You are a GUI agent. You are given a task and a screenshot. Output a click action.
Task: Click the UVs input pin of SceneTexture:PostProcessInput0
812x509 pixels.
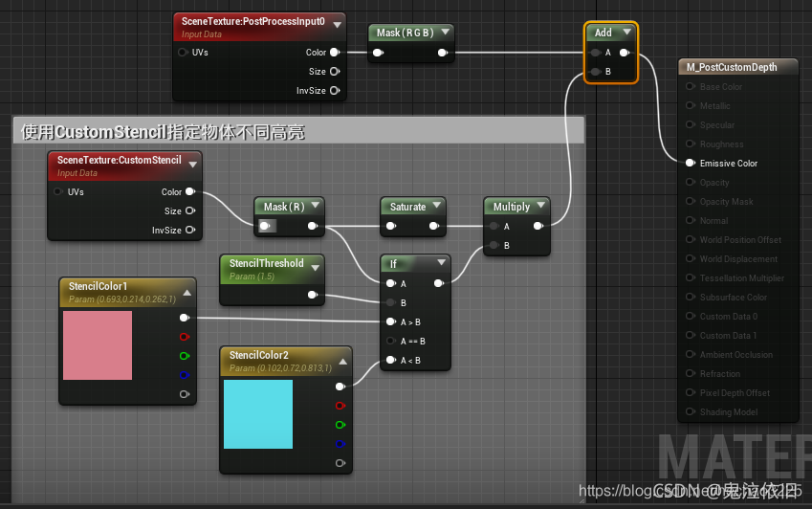click(183, 53)
